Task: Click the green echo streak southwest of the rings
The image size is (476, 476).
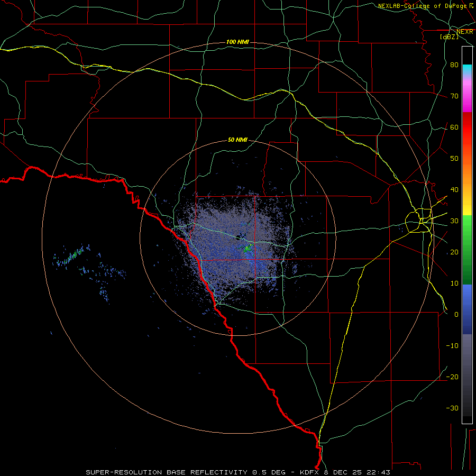Action: click(74, 255)
